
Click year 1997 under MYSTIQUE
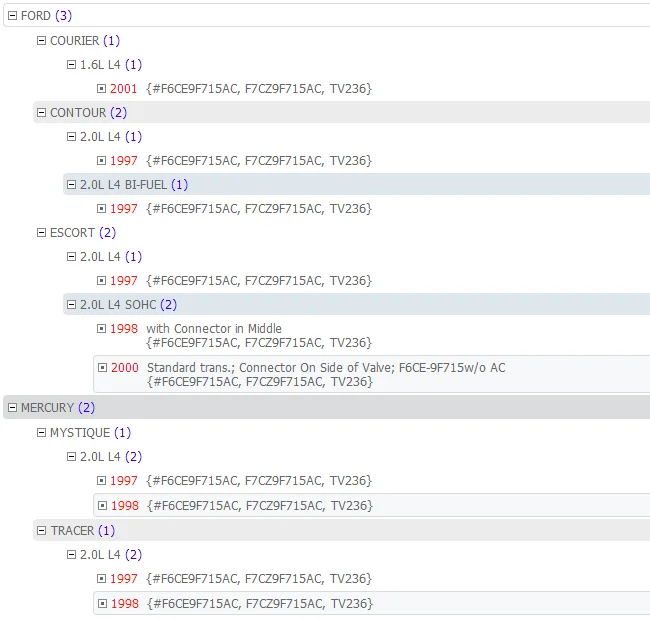point(124,481)
